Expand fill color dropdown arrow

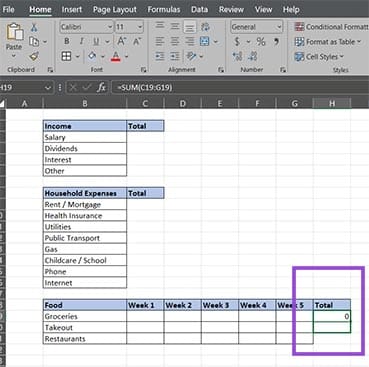[103, 56]
